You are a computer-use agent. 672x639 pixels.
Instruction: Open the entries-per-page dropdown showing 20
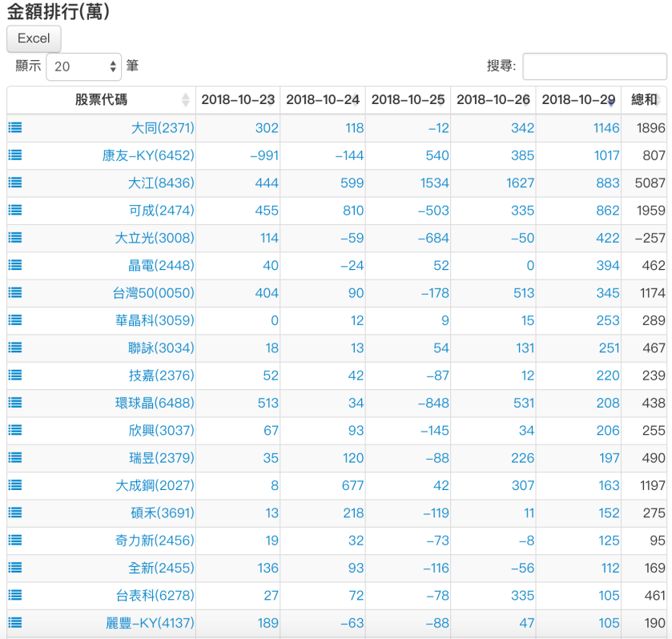[x=83, y=66]
